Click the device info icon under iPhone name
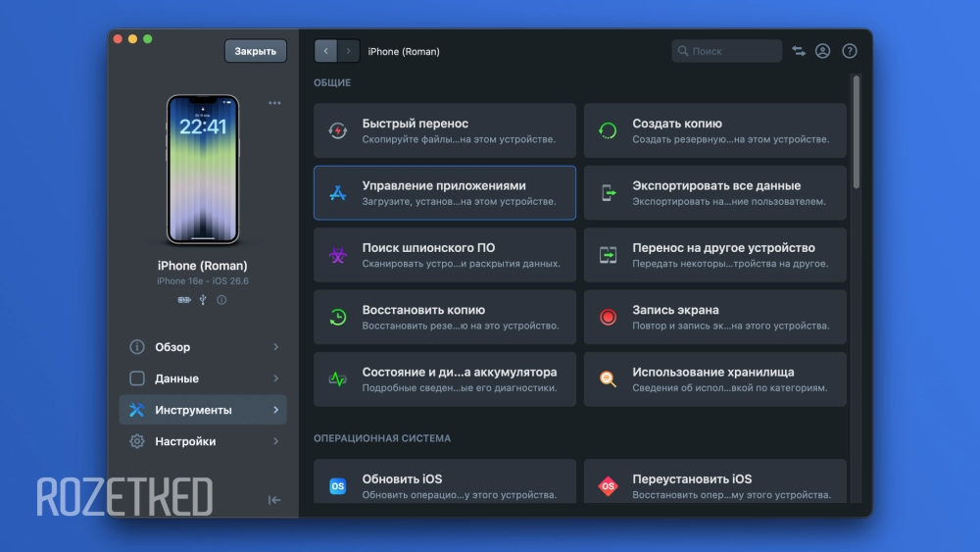 (x=221, y=300)
